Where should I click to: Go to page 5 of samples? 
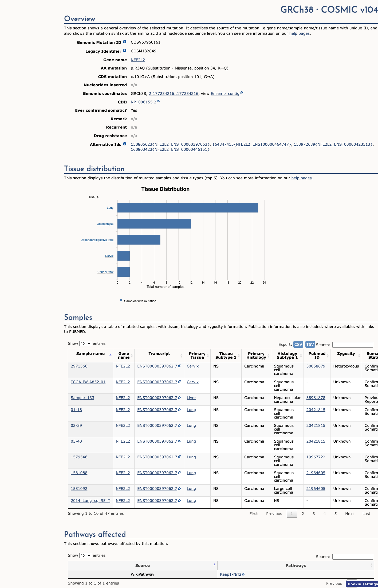[x=336, y=514]
